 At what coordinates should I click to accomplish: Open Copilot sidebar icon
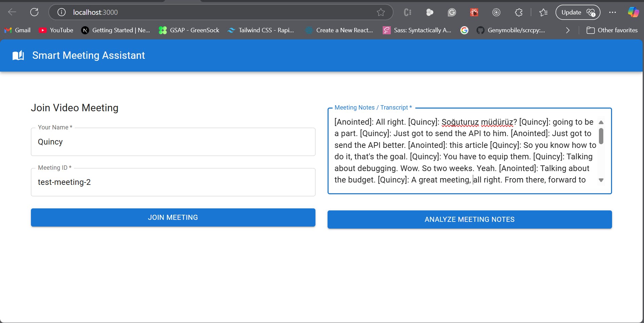pyautogui.click(x=633, y=12)
